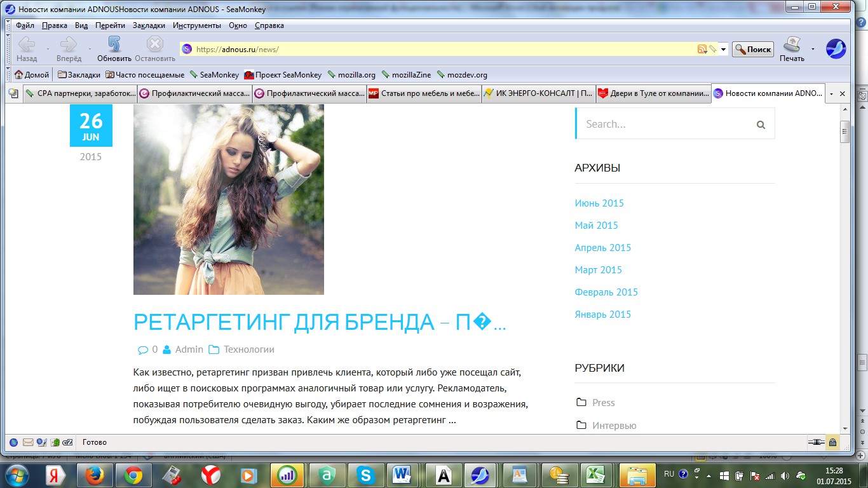Open the Back button history dropdown arrow
868x488 pixels.
(48, 49)
